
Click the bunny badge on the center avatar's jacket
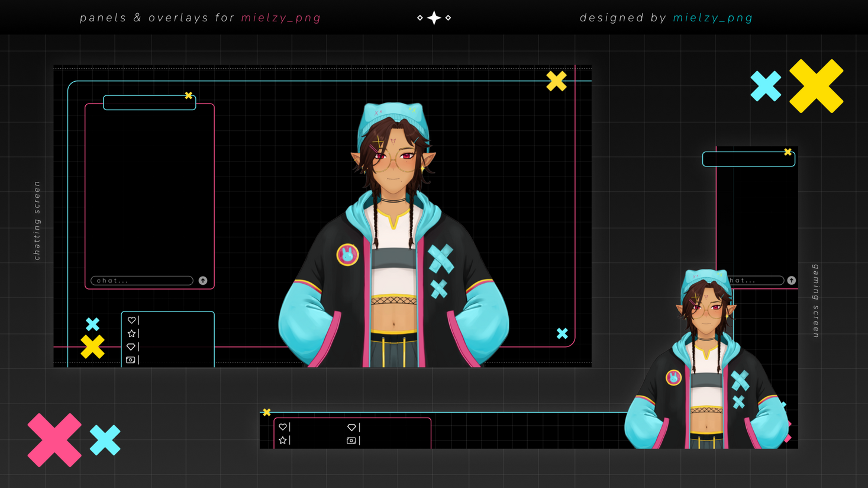click(x=347, y=255)
